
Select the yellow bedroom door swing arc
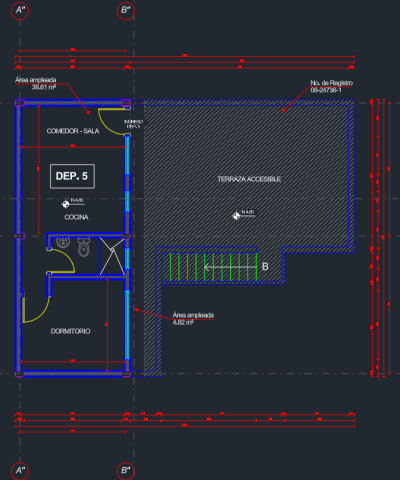(x=36, y=309)
